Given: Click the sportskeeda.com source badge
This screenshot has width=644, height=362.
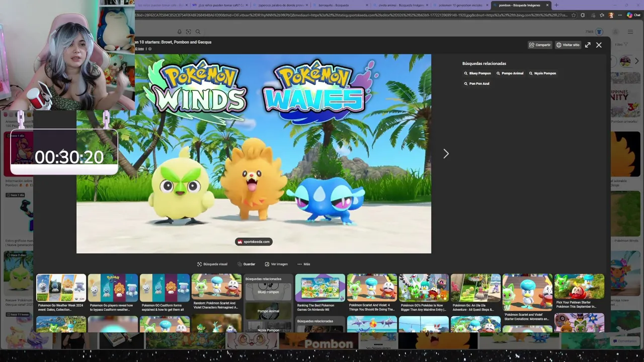Looking at the screenshot, I should click(254, 242).
